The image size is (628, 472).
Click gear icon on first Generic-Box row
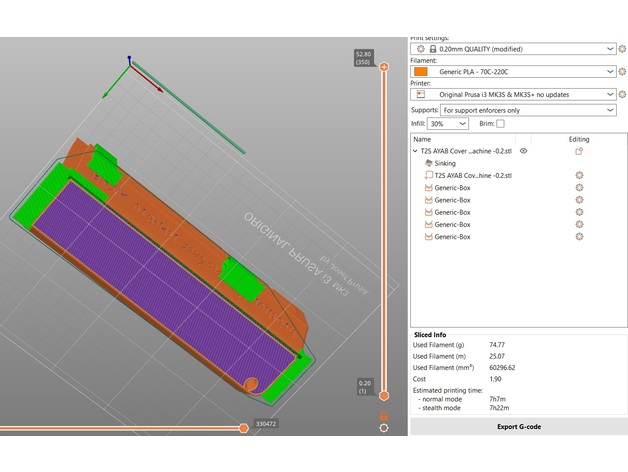pyautogui.click(x=578, y=188)
